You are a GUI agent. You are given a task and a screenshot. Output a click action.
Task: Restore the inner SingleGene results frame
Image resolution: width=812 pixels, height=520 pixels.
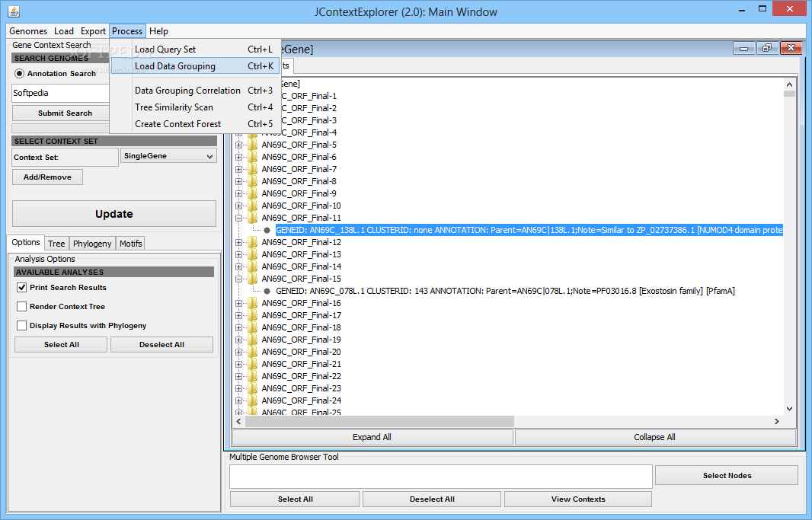tap(767, 48)
